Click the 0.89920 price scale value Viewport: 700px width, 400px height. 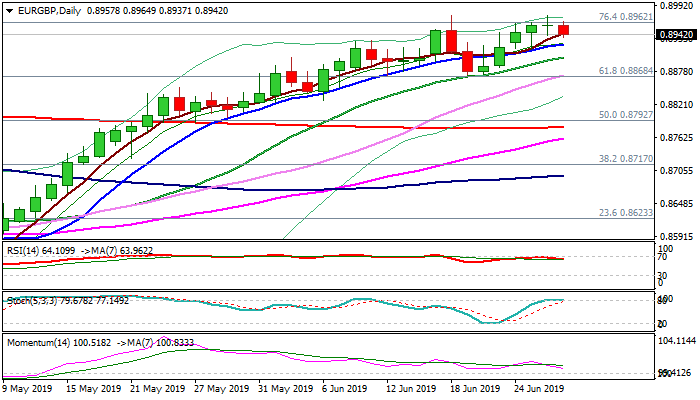[x=676, y=5]
